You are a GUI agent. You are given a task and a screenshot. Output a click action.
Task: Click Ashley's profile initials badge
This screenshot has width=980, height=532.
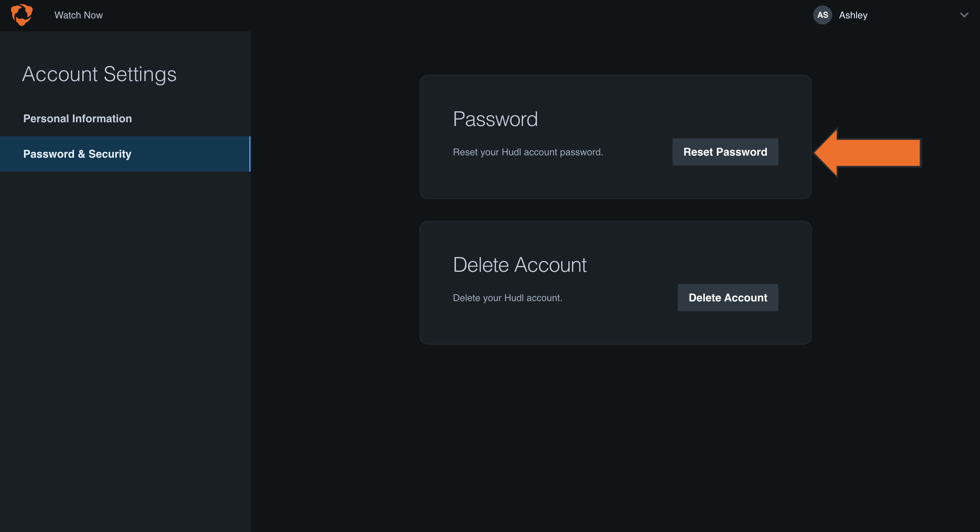(x=822, y=15)
